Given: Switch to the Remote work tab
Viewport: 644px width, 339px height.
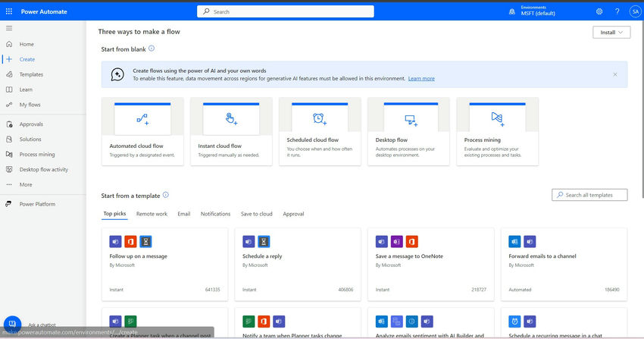Looking at the screenshot, I should click(152, 214).
